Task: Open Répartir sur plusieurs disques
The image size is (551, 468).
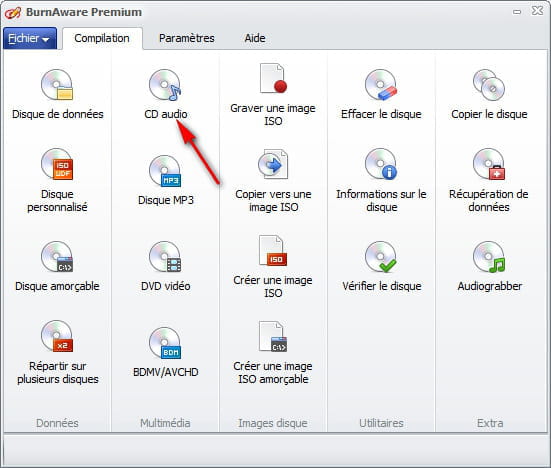Action: [x=57, y=352]
